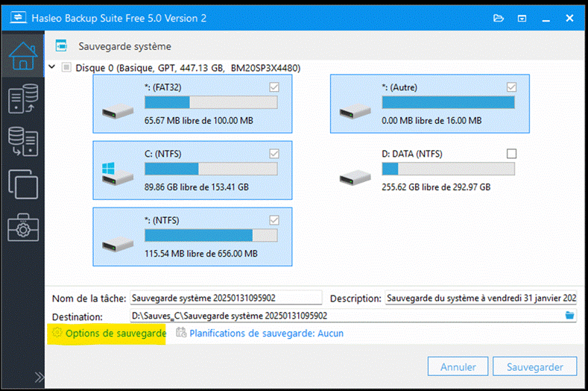Viewport: 588px width, 391px height.
Task: Click the D: DATA usage bar
Action: coord(448,169)
